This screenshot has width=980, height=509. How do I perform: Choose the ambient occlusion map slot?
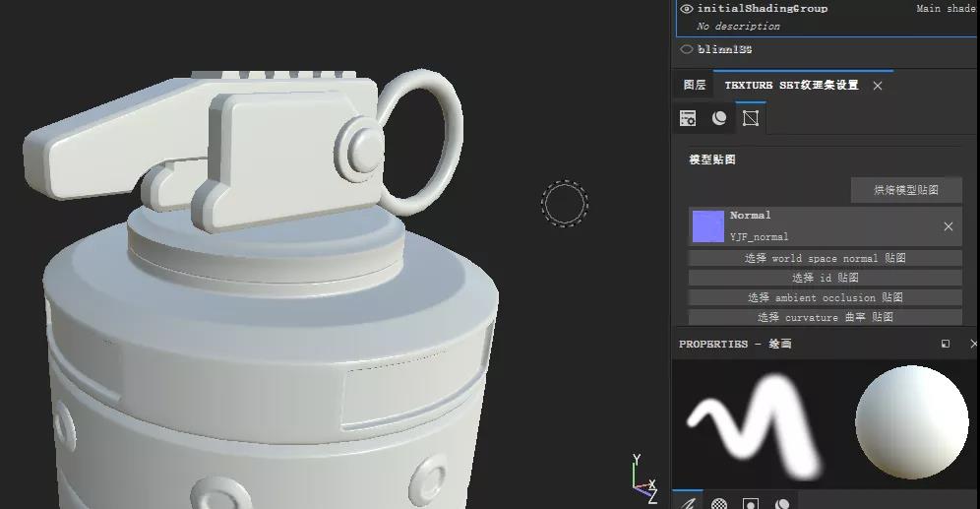coord(825,297)
